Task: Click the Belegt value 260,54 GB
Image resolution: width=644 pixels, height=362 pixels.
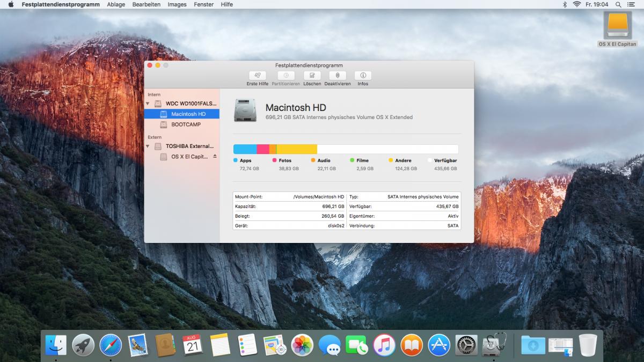Action: (333, 216)
